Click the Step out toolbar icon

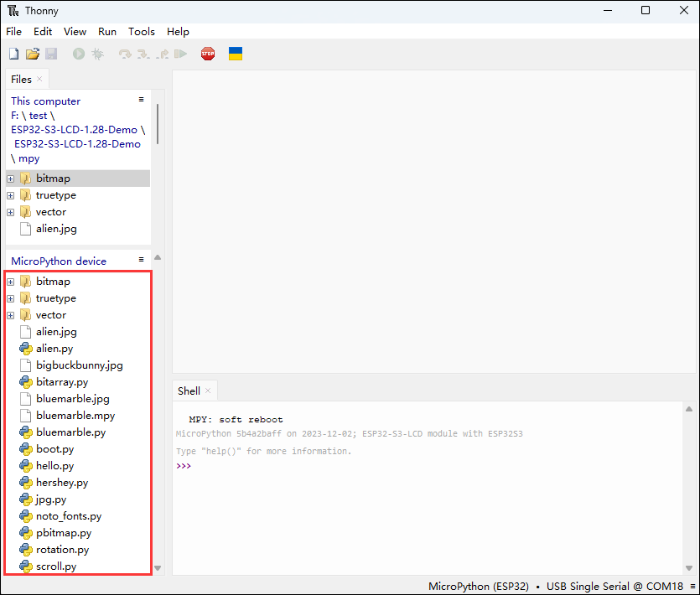pos(163,54)
